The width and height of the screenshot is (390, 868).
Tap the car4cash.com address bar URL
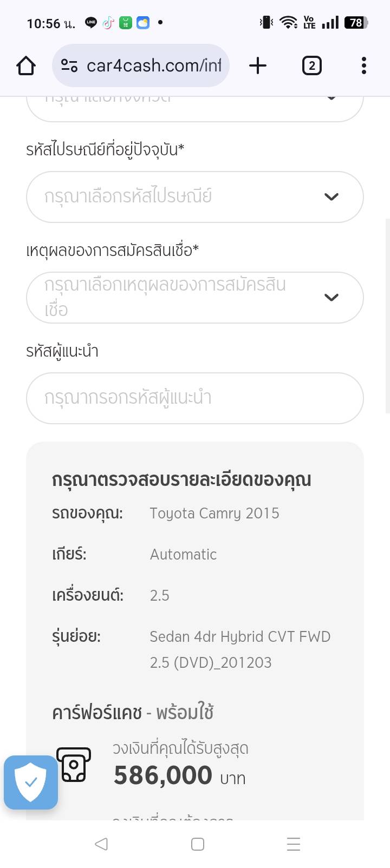click(x=154, y=66)
